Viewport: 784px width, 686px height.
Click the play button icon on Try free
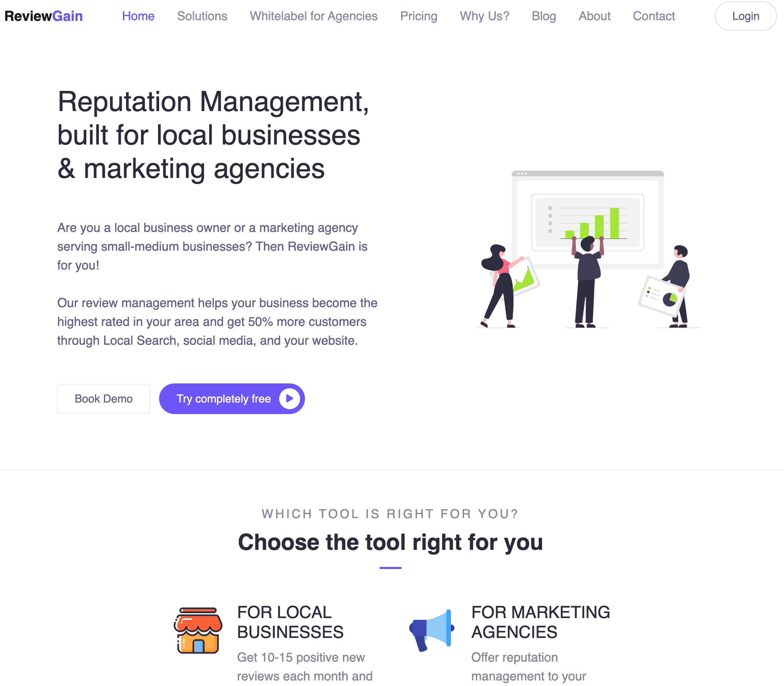(288, 399)
